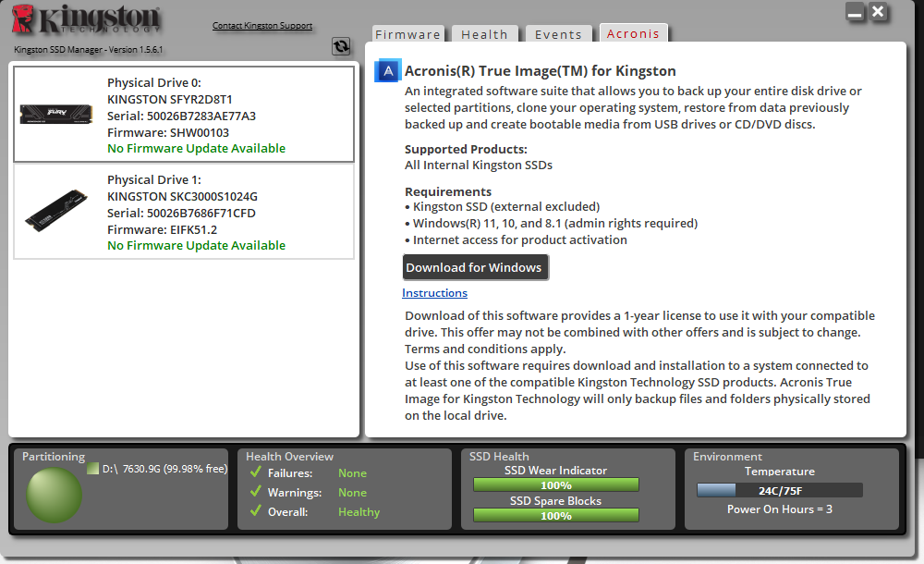Click Power On Hours = 3 text
The height and width of the screenshot is (564, 924).
pyautogui.click(x=780, y=509)
